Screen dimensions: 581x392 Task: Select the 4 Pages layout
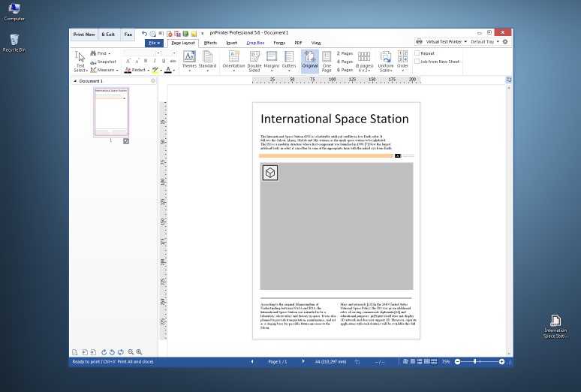pyautogui.click(x=345, y=62)
